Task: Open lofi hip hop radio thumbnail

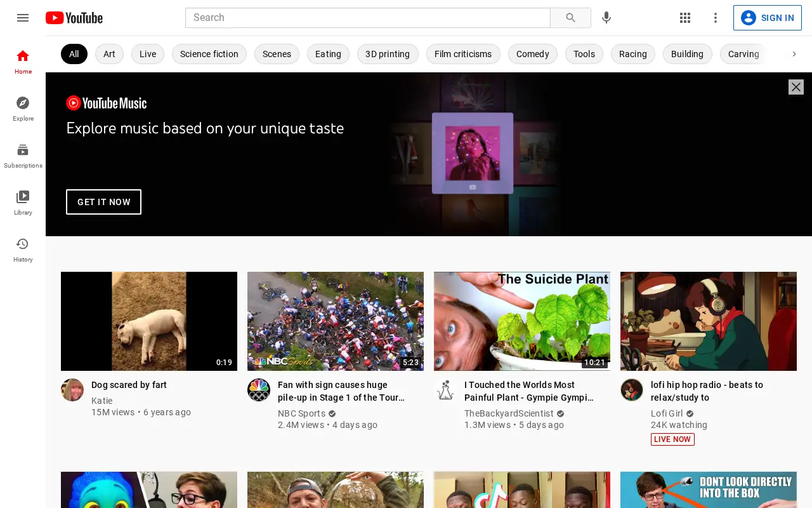Action: 709,321
